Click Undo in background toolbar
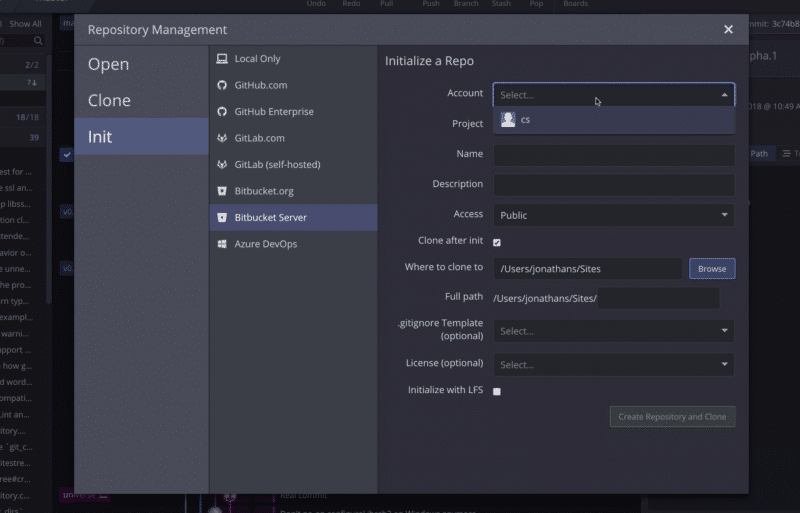Viewport: 800px width, 513px height. click(316, 4)
